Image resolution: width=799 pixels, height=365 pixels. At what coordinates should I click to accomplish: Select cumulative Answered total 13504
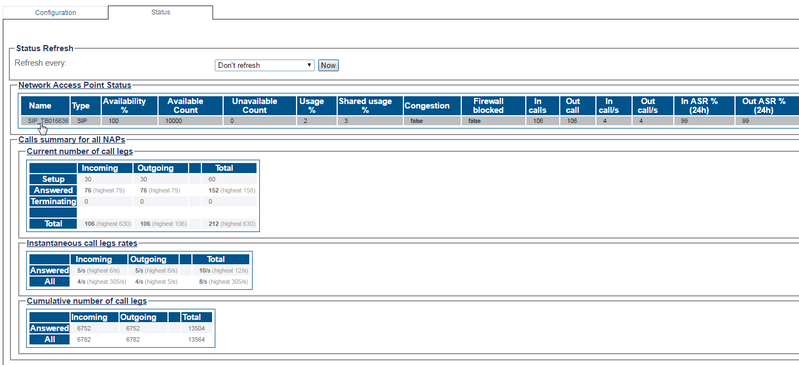(196, 329)
